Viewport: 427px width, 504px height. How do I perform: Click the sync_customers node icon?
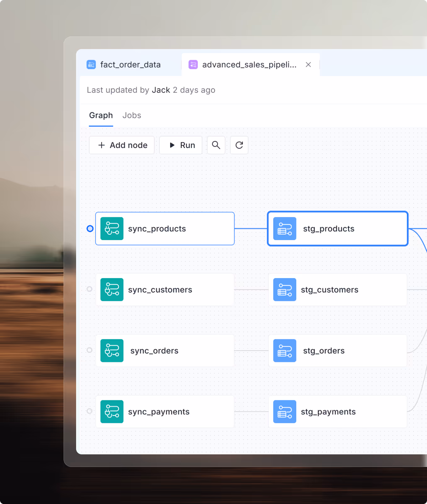pos(112,290)
